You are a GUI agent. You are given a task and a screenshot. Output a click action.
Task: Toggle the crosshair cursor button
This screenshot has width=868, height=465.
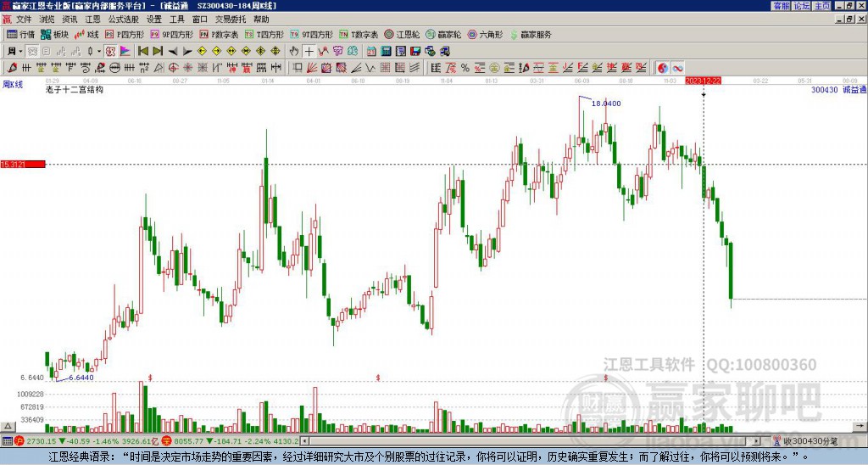309,52
